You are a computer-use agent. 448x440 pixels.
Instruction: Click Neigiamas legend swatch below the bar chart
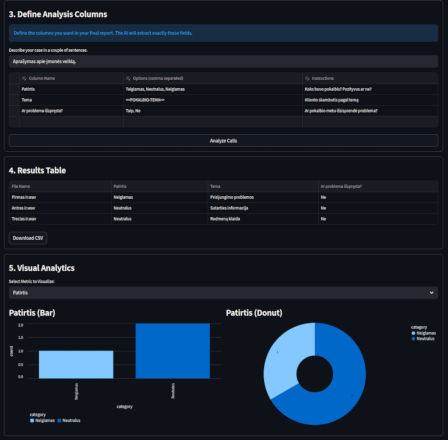coord(32,421)
